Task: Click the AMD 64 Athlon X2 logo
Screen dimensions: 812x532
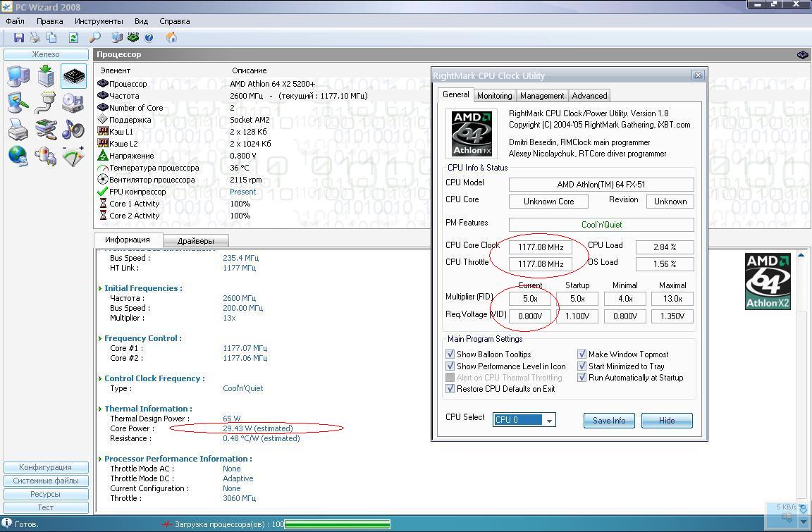Action: pyautogui.click(x=768, y=281)
